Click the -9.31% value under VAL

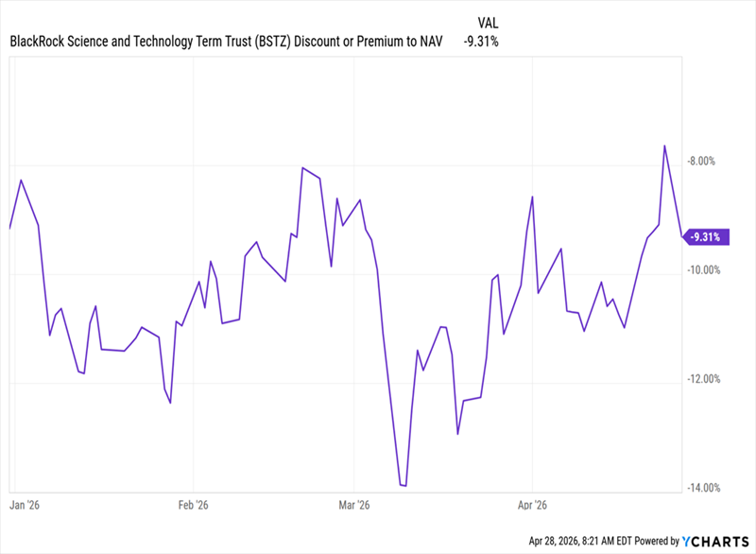pyautogui.click(x=481, y=42)
